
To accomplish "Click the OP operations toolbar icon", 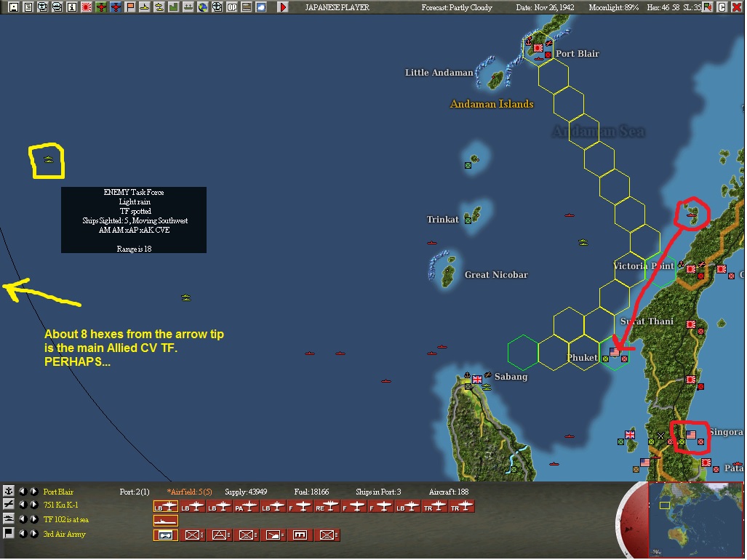I will click(x=231, y=7).
